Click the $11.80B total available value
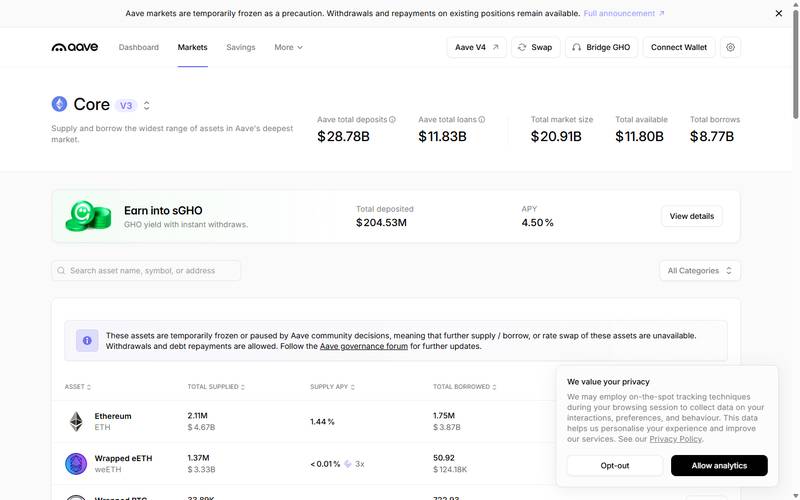The image size is (800, 500). point(639,137)
